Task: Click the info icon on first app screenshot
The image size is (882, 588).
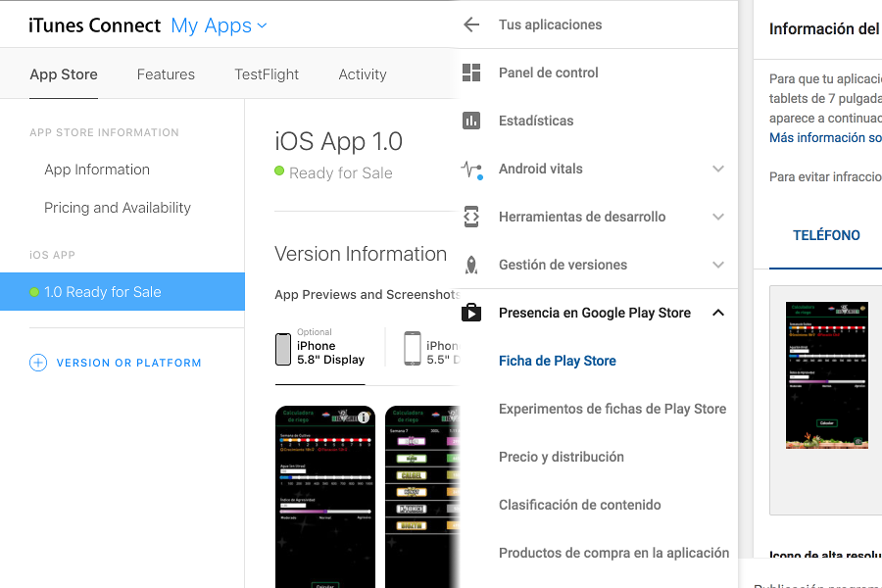Action: pyautogui.click(x=364, y=416)
